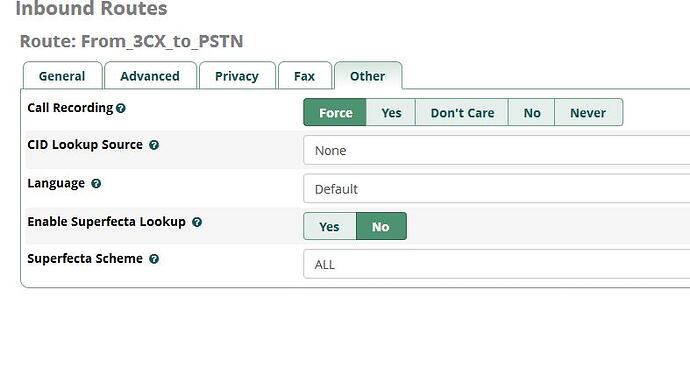Click Superfecta Scheme help question icon

(154, 259)
